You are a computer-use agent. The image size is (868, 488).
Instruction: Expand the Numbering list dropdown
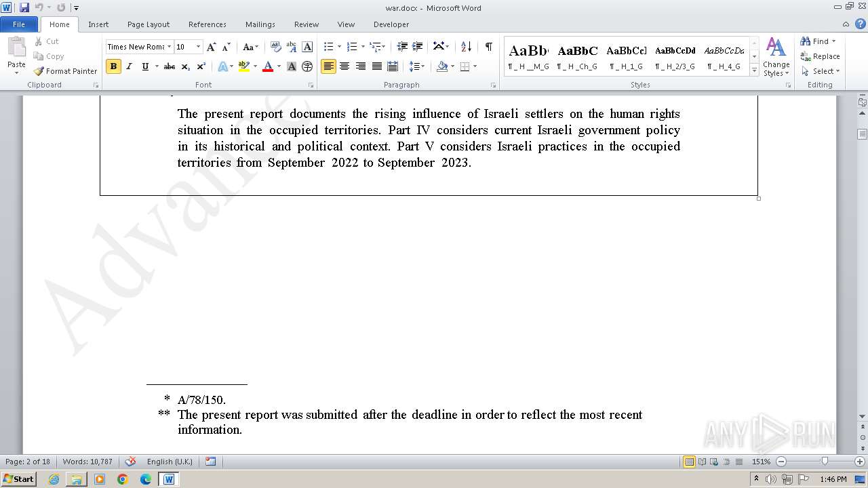[363, 47]
